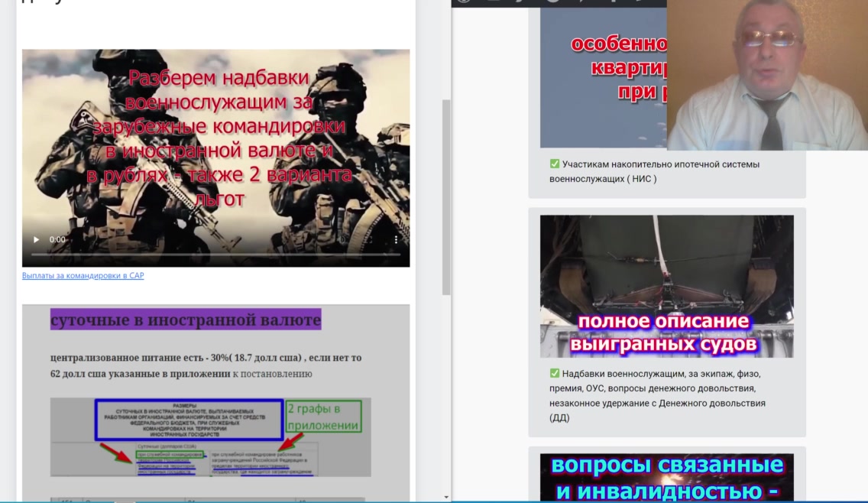868x503 pixels.
Task: Click green checkmark beside 'Участникам накопительно'
Action: tap(555, 164)
